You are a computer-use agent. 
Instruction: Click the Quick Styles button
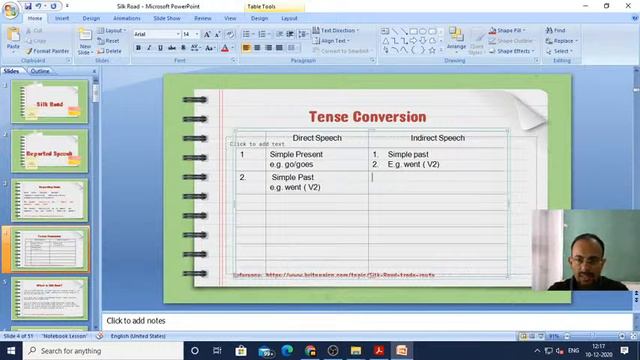point(476,40)
